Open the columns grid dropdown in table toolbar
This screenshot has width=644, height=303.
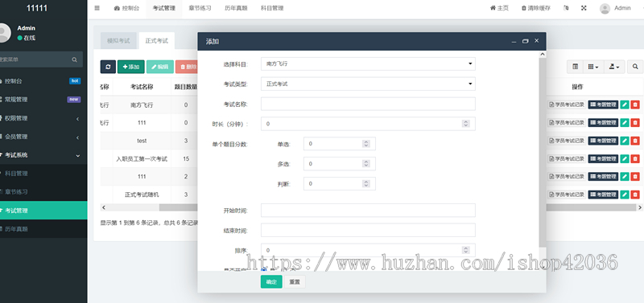[x=593, y=67]
